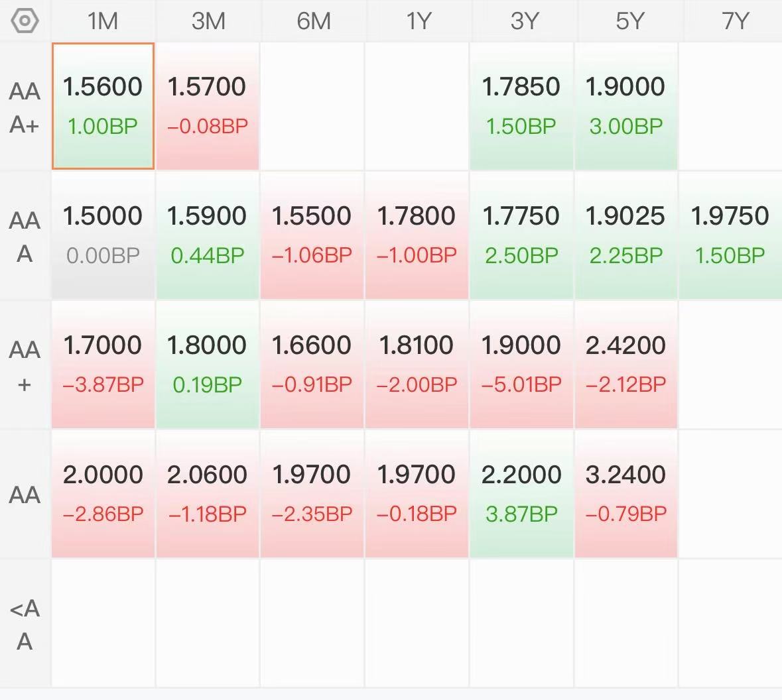This screenshot has height=700, width=782.
Task: Click the AA 5Y cell showing 3.2400
Action: click(x=626, y=494)
